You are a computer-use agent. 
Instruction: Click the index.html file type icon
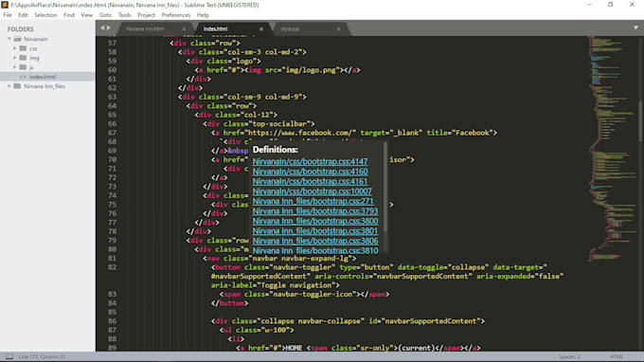23,77
